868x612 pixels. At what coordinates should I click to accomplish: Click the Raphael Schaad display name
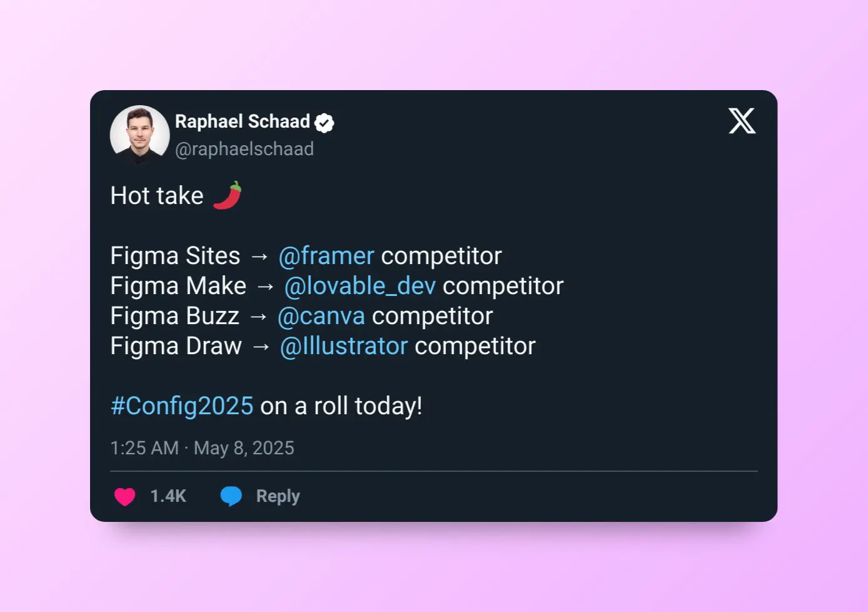(x=243, y=121)
